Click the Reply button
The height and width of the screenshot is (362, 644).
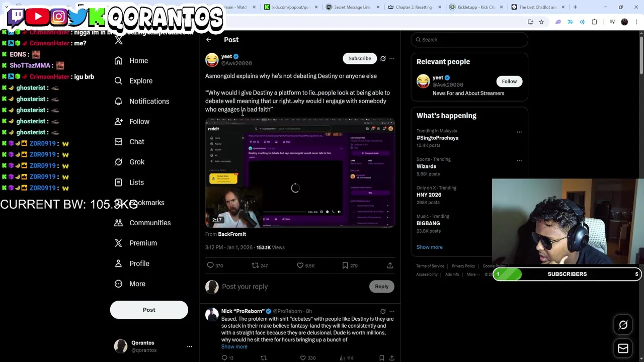381,287
